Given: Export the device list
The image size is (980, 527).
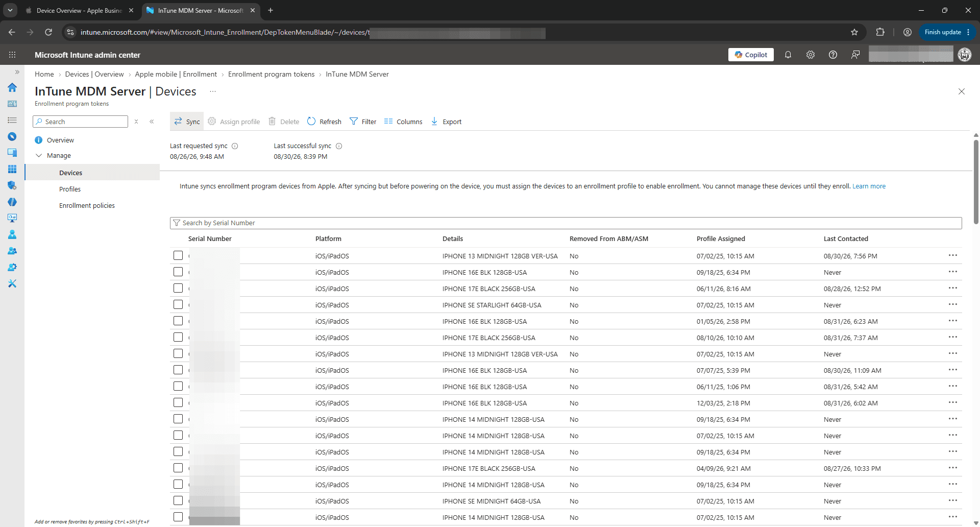Looking at the screenshot, I should 447,122.
